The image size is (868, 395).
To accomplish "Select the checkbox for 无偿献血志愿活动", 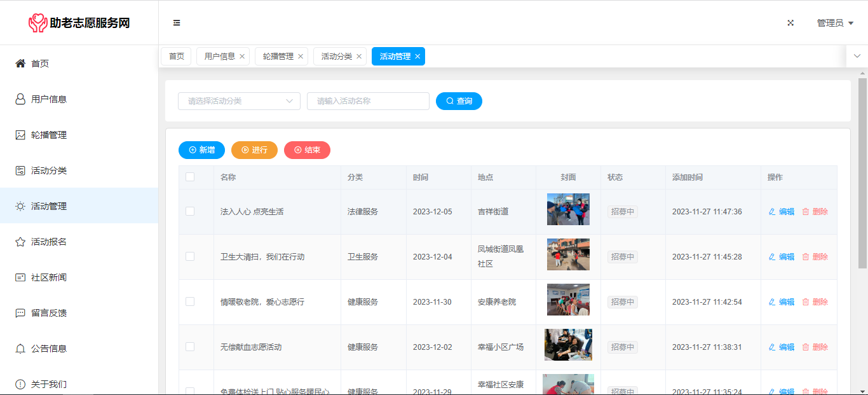I will (190, 347).
